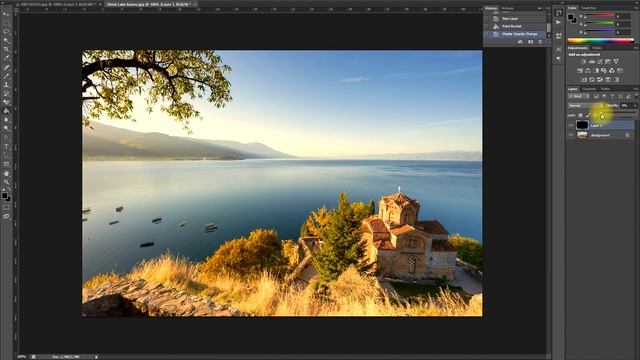Select the Rectangular Marquee tool
640x360 pixels.
(x=6, y=22)
